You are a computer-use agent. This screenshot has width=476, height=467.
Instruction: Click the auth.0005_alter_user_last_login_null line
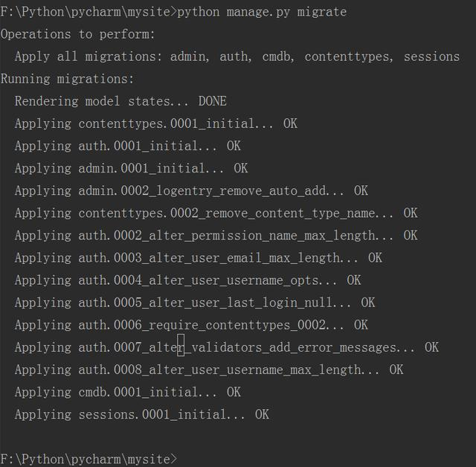click(195, 303)
